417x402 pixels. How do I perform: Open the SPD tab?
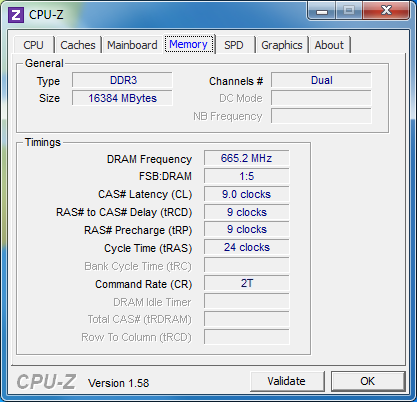point(234,45)
